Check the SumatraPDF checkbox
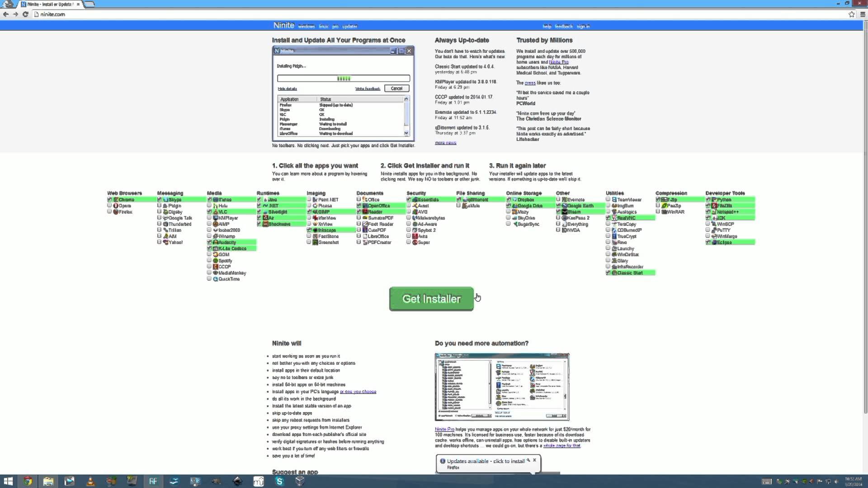Screen dimensions: 868x488 coord(359,218)
